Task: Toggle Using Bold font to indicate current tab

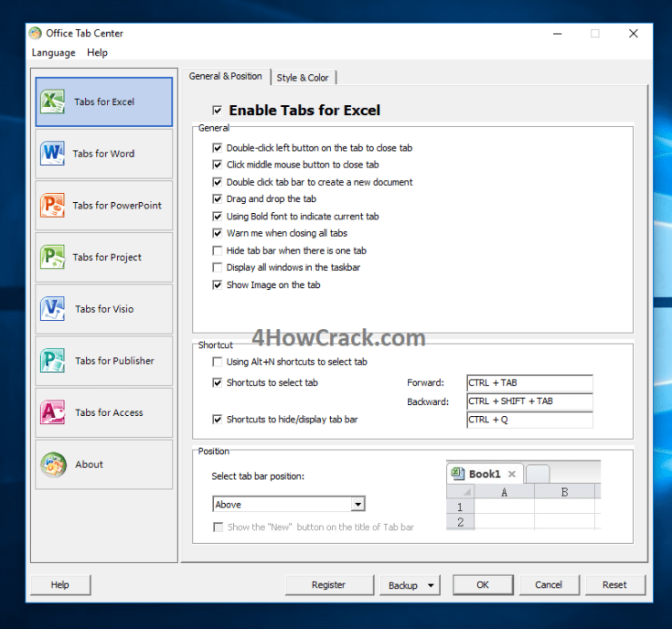Action: point(218,217)
